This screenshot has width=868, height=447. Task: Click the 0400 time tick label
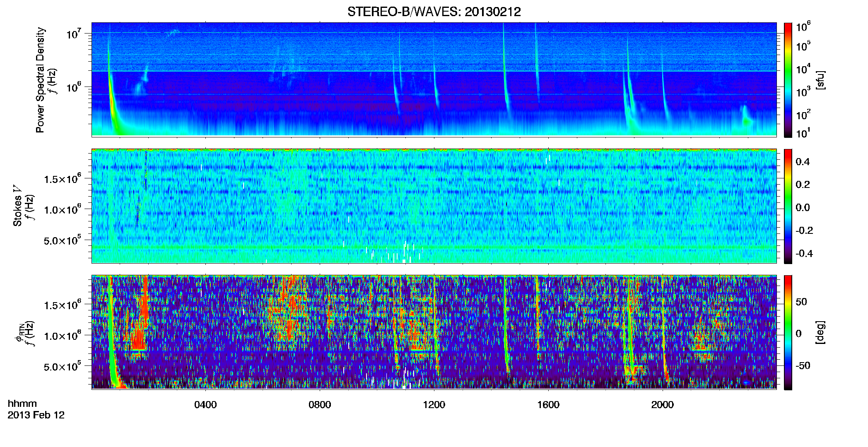click(x=205, y=405)
